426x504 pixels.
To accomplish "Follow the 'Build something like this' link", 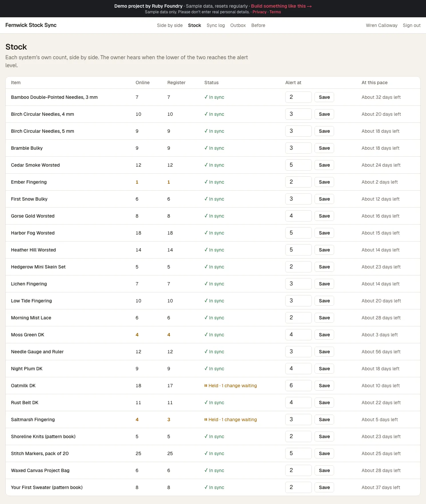I will click(281, 6).
